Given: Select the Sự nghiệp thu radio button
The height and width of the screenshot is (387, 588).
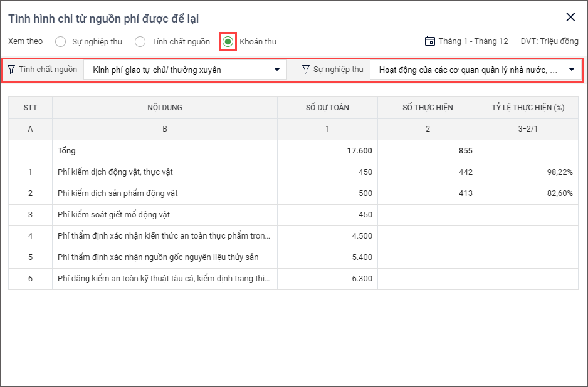Looking at the screenshot, I should pos(60,42).
